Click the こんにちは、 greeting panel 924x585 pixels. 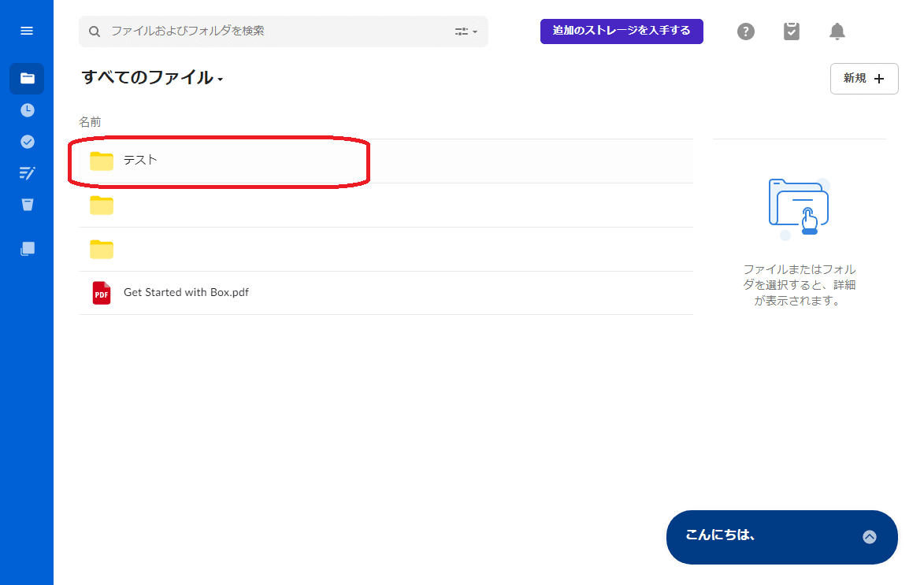point(781,537)
